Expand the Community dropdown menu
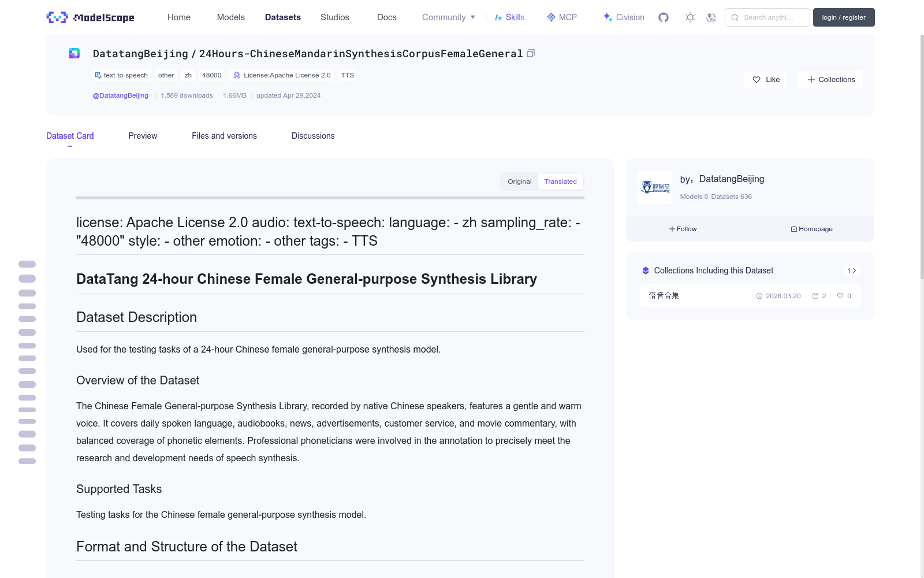 (449, 17)
